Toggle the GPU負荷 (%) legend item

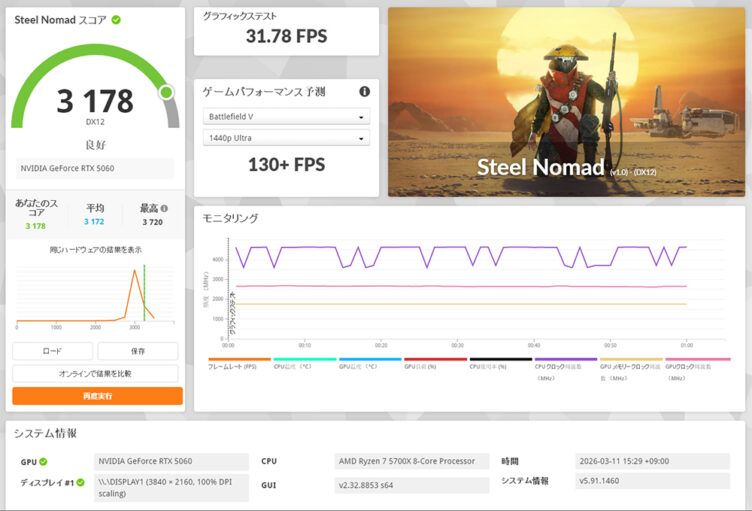coord(435,363)
